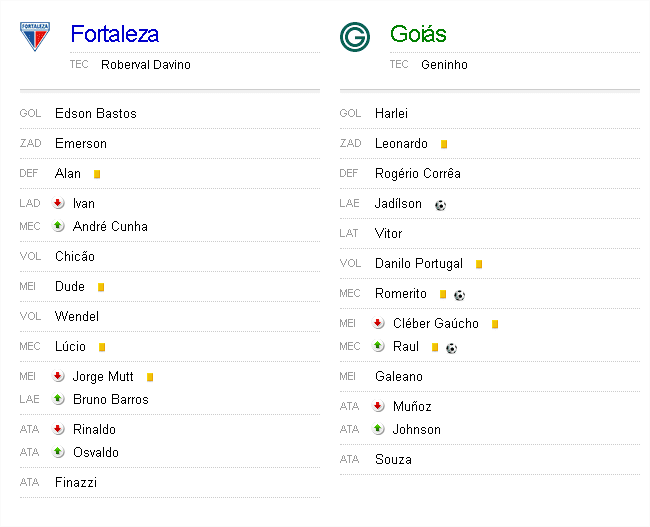
Task: Click striker Souza's name
Action: (393, 459)
